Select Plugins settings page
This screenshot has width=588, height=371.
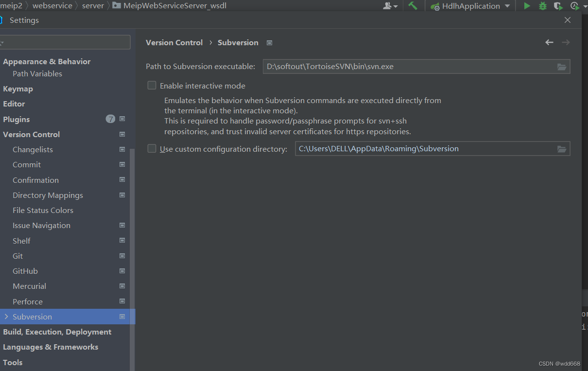tap(17, 119)
